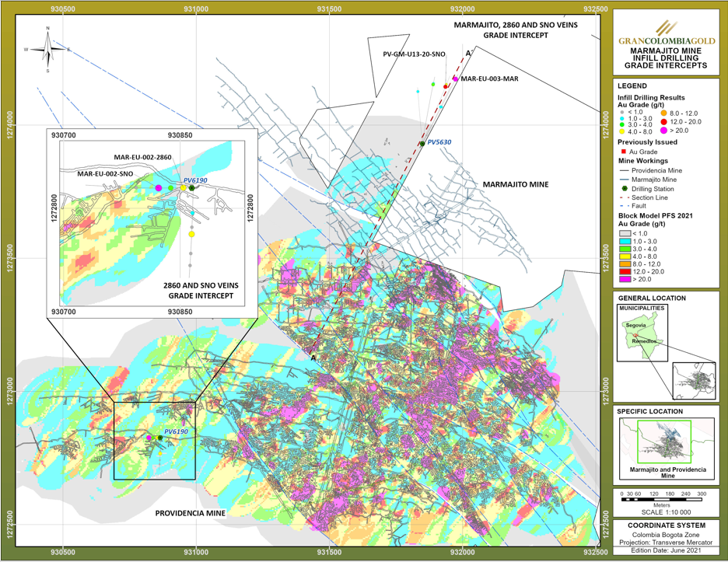Select the gray '< 1.0' drilling result dot in legend
Viewport: 728px width, 562px height.
[621, 112]
